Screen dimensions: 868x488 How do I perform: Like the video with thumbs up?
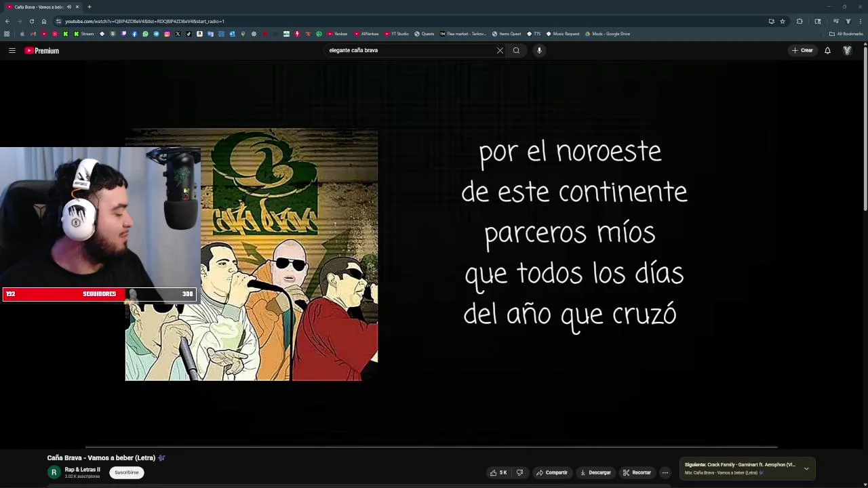point(498,472)
